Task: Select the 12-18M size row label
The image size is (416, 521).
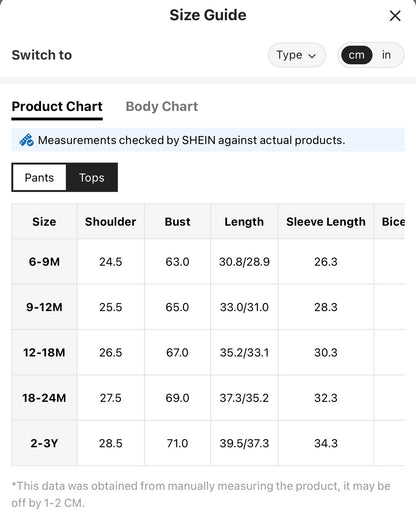Action: tap(44, 352)
